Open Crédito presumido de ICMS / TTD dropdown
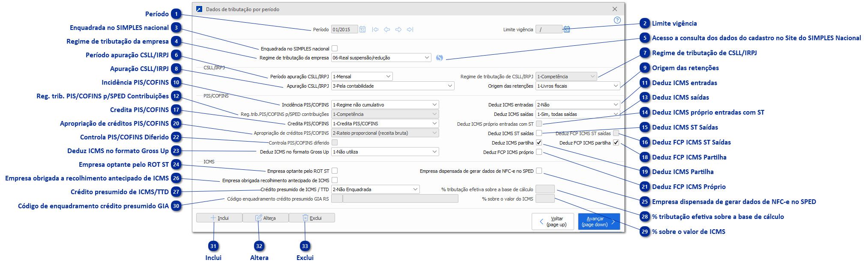 tap(375, 189)
